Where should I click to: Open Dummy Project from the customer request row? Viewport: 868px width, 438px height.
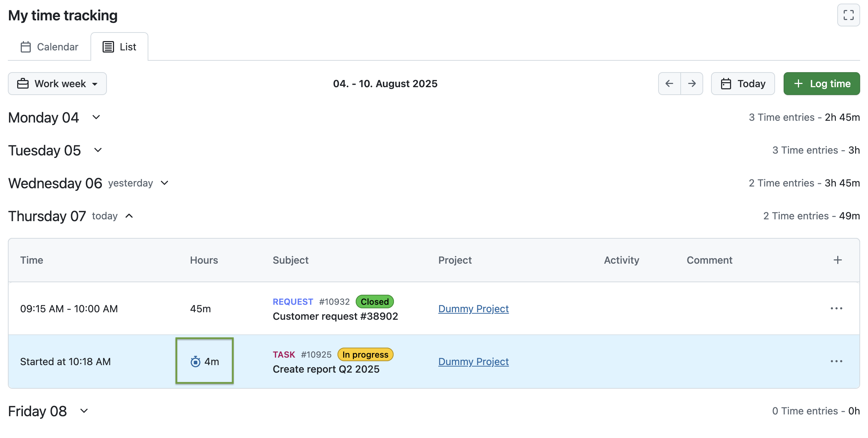tap(473, 308)
